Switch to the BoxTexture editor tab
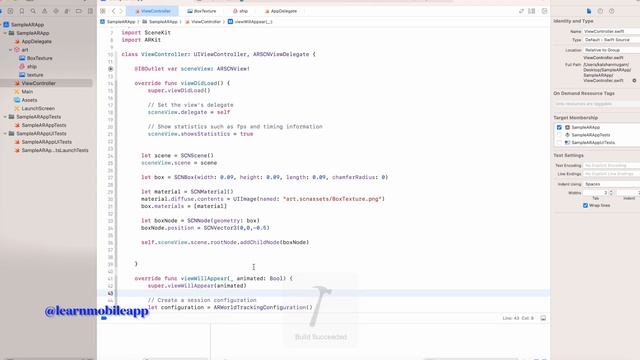The width and height of the screenshot is (640, 360). 202,11
